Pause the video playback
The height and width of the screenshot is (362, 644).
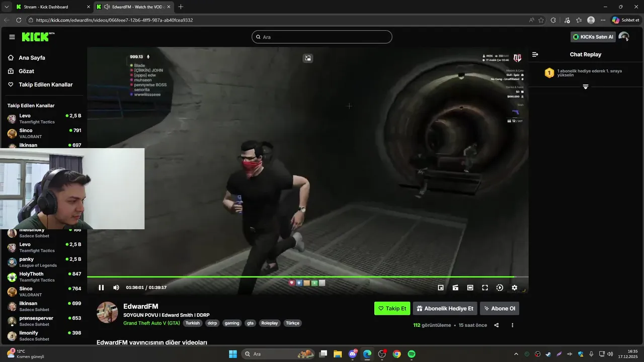(x=101, y=288)
